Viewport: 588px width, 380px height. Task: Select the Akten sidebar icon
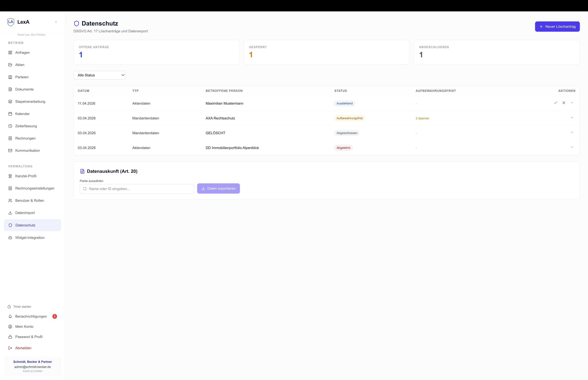pos(10,65)
